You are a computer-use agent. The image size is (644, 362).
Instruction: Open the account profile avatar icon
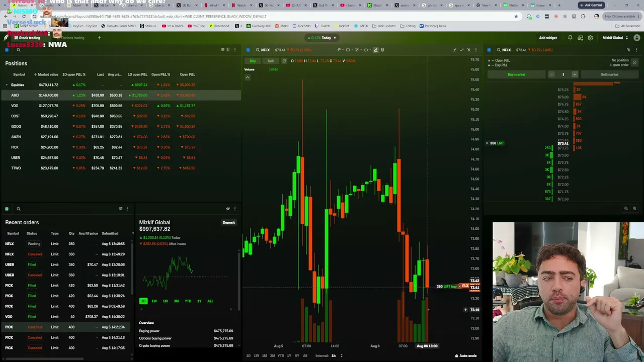(637, 38)
